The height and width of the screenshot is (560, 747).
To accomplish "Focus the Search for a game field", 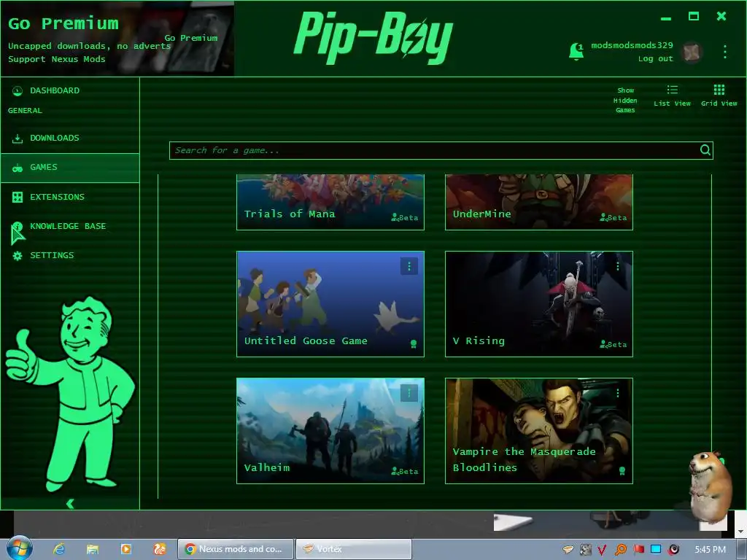I will point(441,150).
